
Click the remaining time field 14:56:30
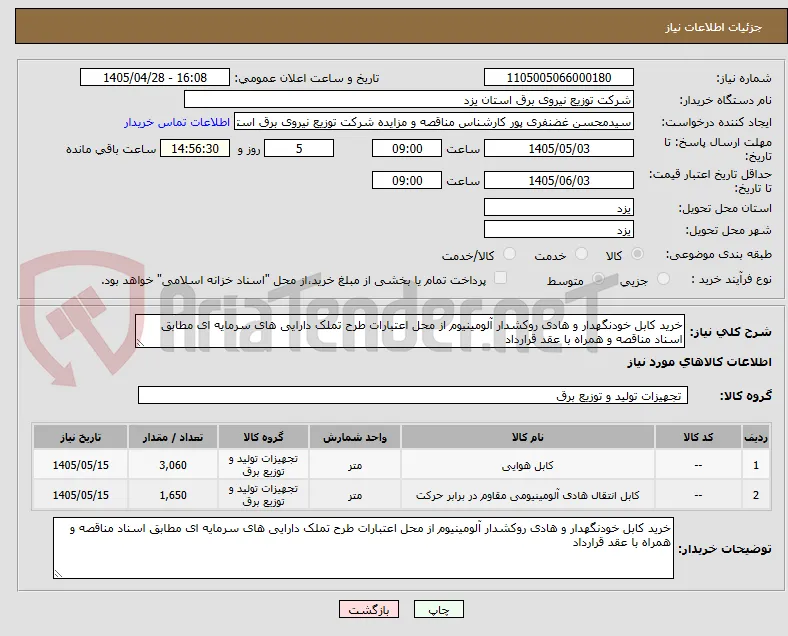coord(195,149)
